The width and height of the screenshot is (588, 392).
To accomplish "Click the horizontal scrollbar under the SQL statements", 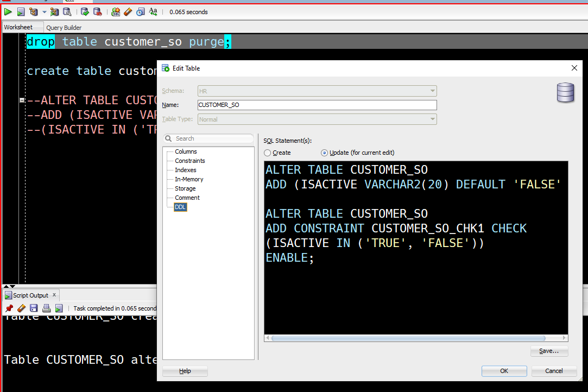I will [x=408, y=338].
